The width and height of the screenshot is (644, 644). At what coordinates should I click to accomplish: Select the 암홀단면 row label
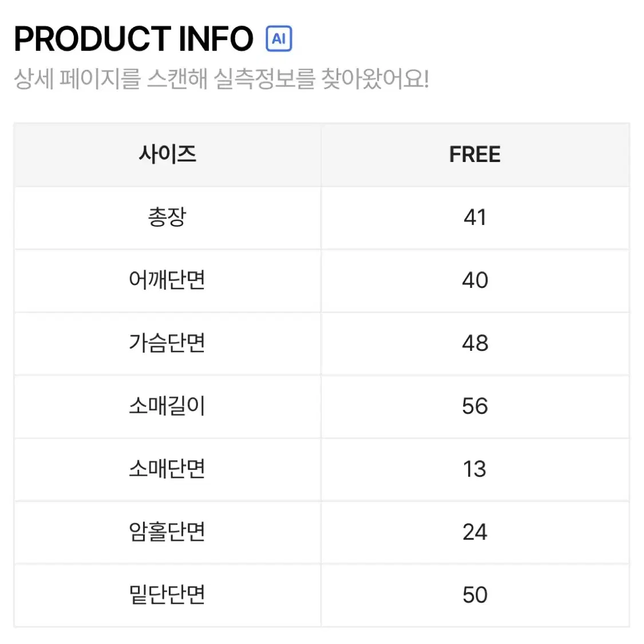168,532
